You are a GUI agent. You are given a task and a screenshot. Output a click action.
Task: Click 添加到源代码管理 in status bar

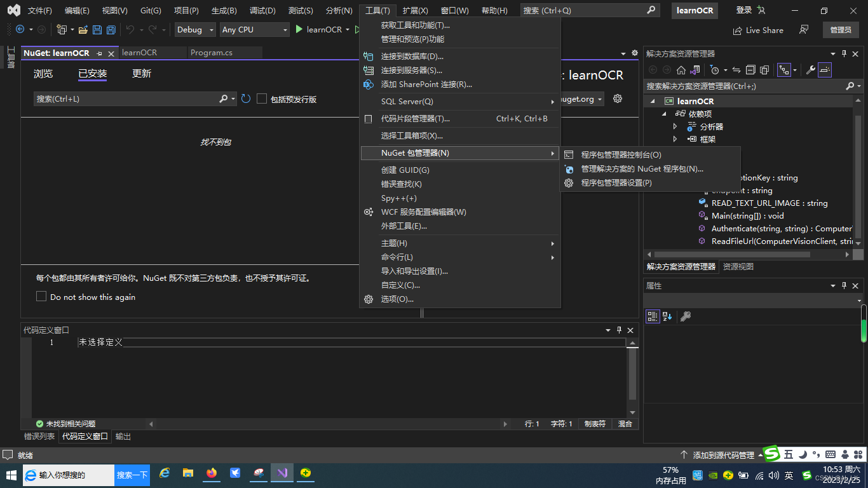[x=724, y=455]
